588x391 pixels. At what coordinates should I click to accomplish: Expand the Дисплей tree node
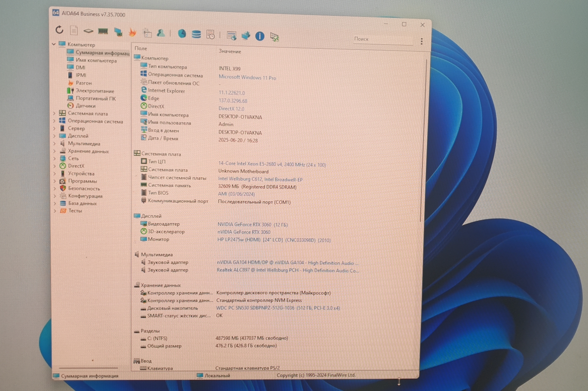(54, 136)
